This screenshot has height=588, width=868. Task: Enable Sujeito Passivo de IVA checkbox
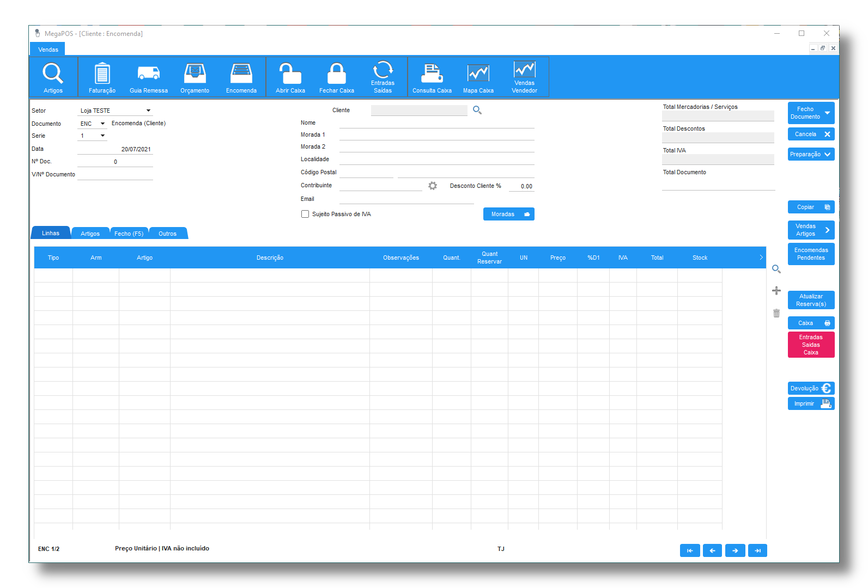click(x=305, y=214)
